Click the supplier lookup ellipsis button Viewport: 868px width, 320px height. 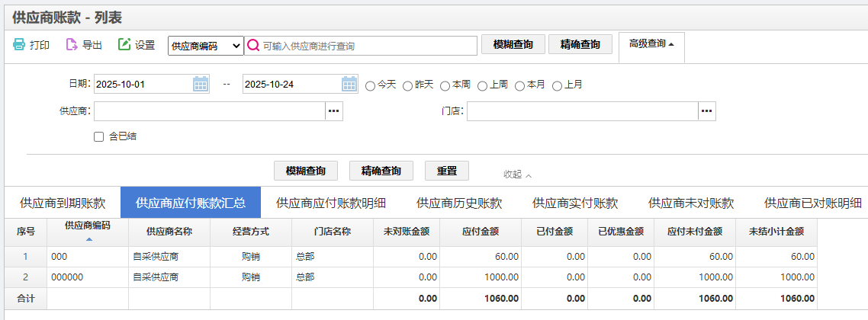(334, 112)
